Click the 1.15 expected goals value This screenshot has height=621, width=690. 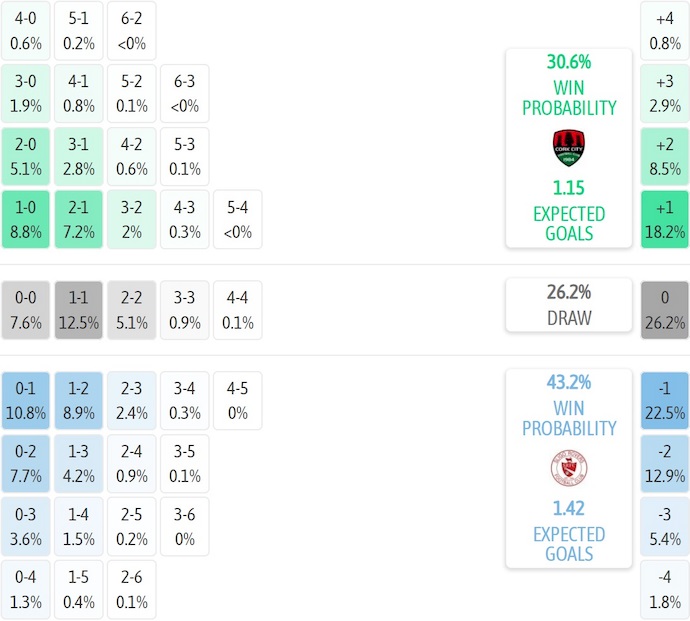568,188
